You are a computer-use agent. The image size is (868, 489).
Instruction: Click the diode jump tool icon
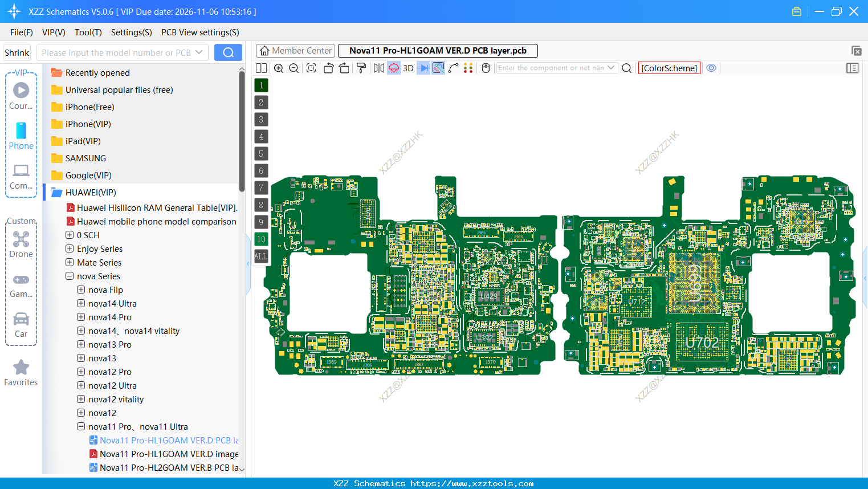pyautogui.click(x=422, y=68)
